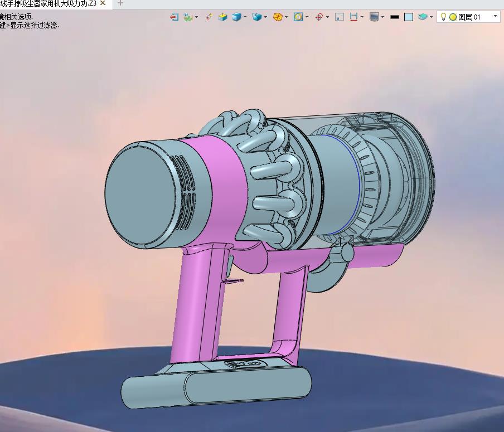Click the exit/back icon with red arrow

[x=174, y=17]
